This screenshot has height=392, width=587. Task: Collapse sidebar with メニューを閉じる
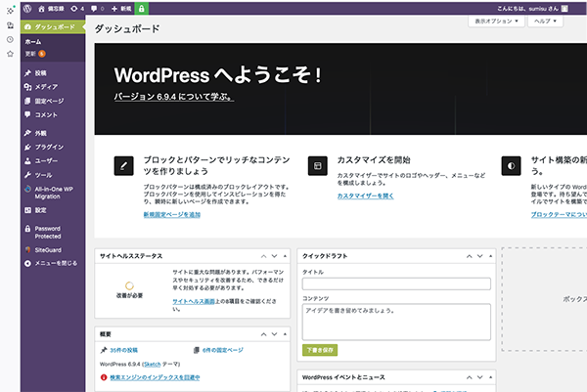click(55, 263)
